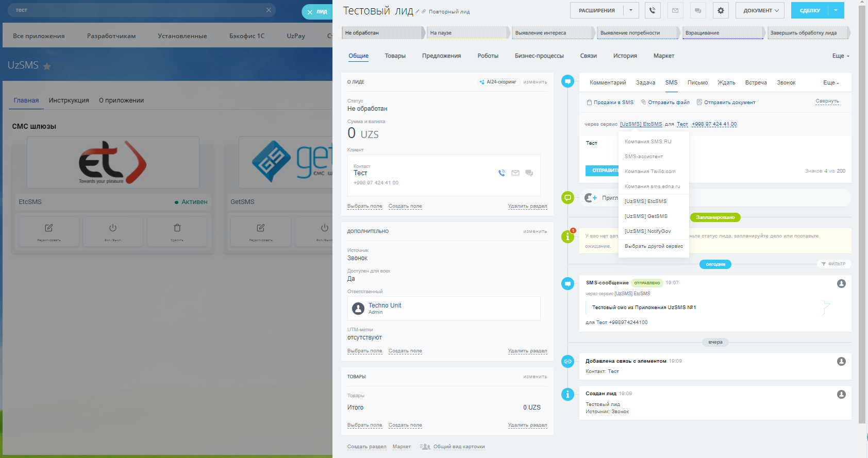Click the link icon for Добавлена связь entry
Viewport: 868px width, 458px height.
pyautogui.click(x=567, y=362)
